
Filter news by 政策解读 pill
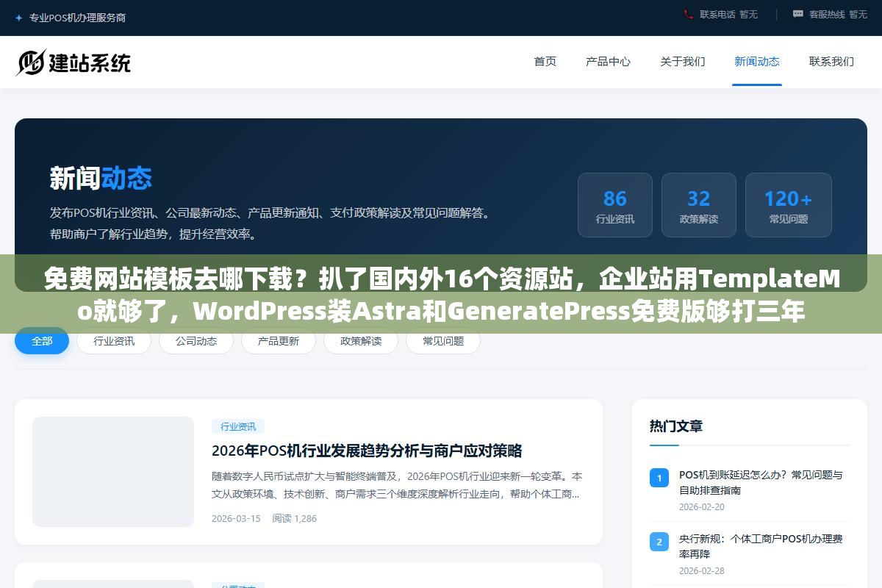point(361,341)
